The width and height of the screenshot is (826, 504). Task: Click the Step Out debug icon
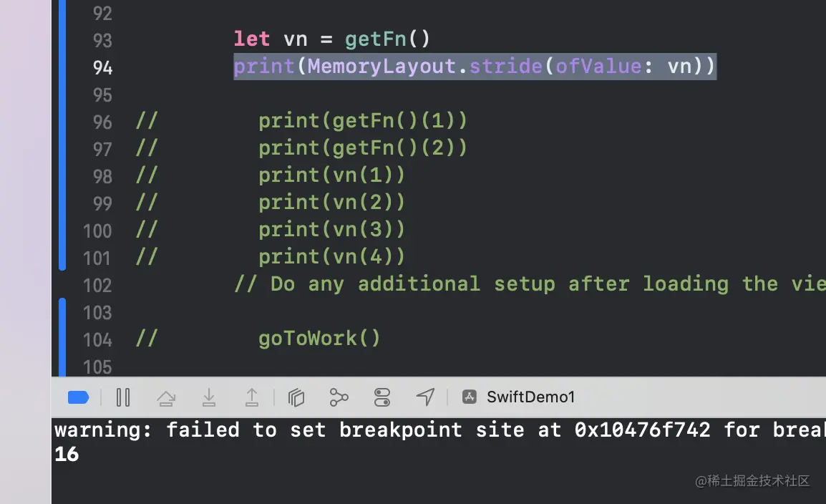pos(252,397)
